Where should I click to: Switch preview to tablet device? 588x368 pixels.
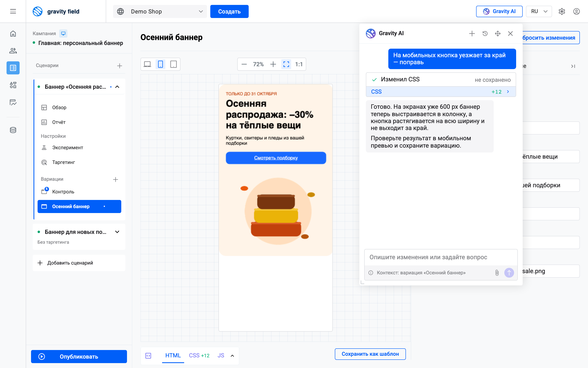[x=174, y=64]
